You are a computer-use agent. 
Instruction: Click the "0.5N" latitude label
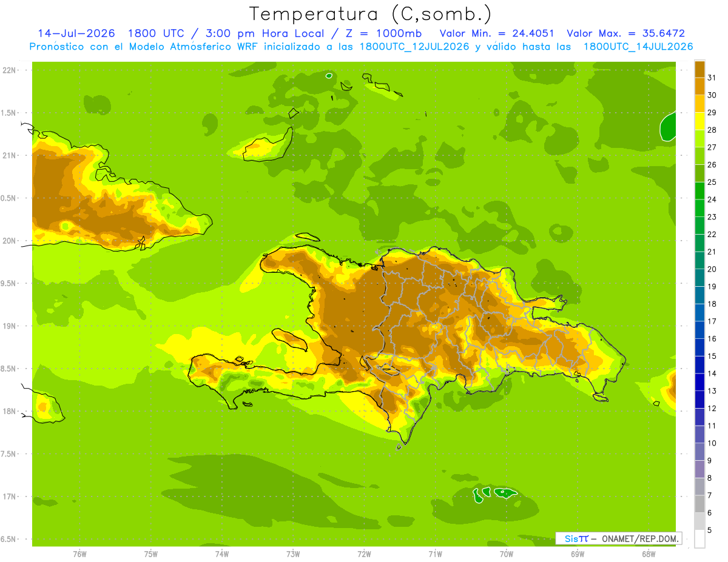point(8,198)
